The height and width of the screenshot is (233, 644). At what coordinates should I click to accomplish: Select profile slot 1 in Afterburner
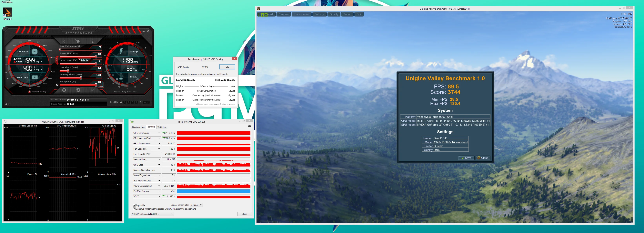pyautogui.click(x=125, y=102)
